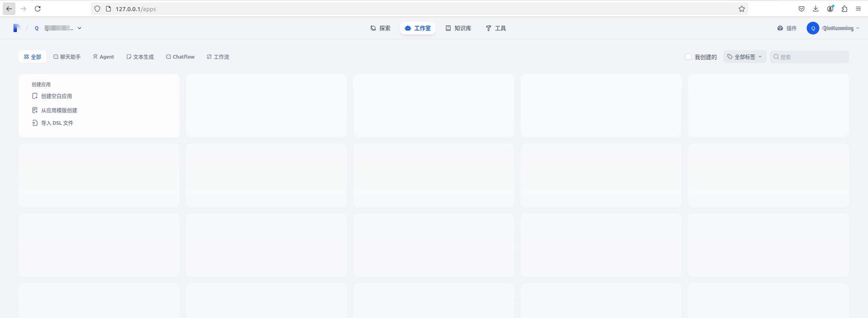Open the Pocket save icon
This screenshot has width=868, height=318.
click(x=802, y=9)
